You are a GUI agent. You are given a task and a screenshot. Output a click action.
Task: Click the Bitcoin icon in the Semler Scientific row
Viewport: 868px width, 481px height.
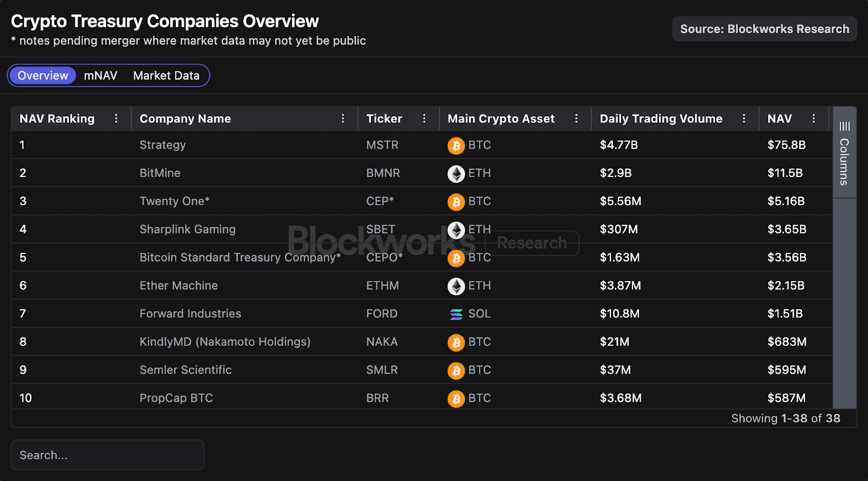click(x=456, y=371)
